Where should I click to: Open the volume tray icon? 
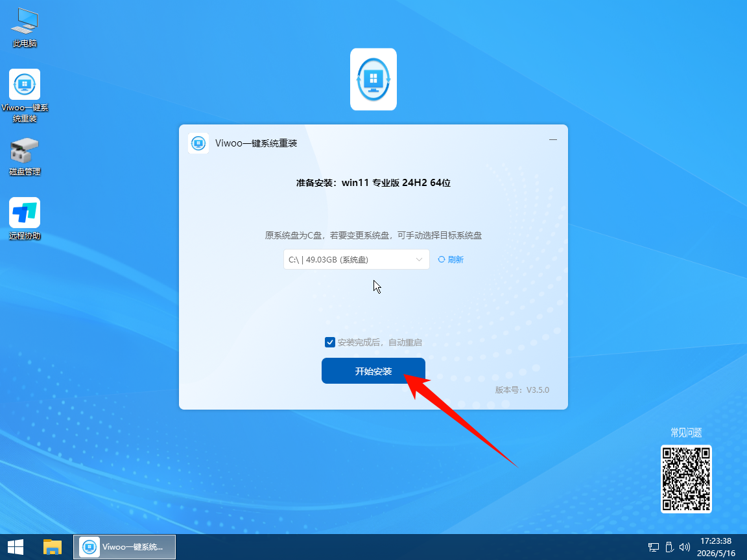(x=685, y=547)
